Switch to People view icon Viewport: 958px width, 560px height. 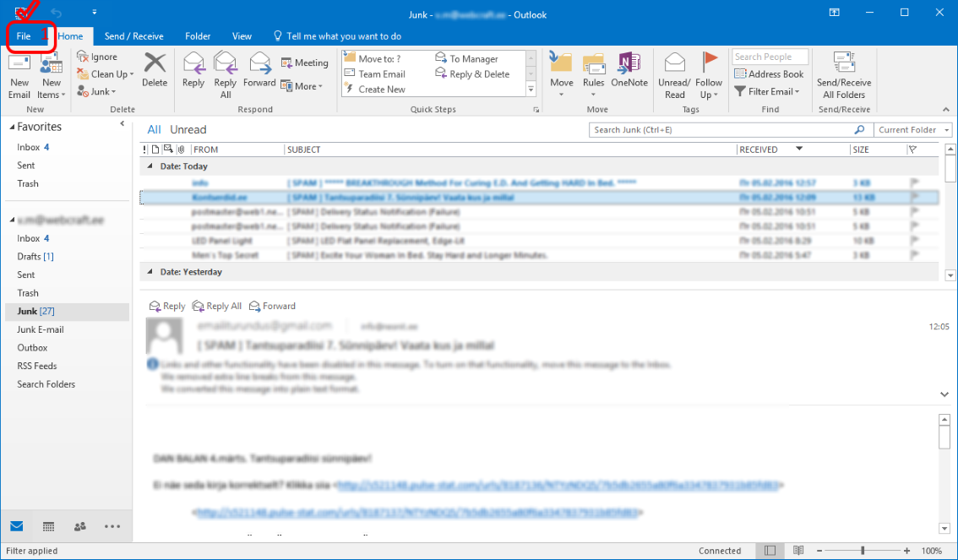click(80, 526)
